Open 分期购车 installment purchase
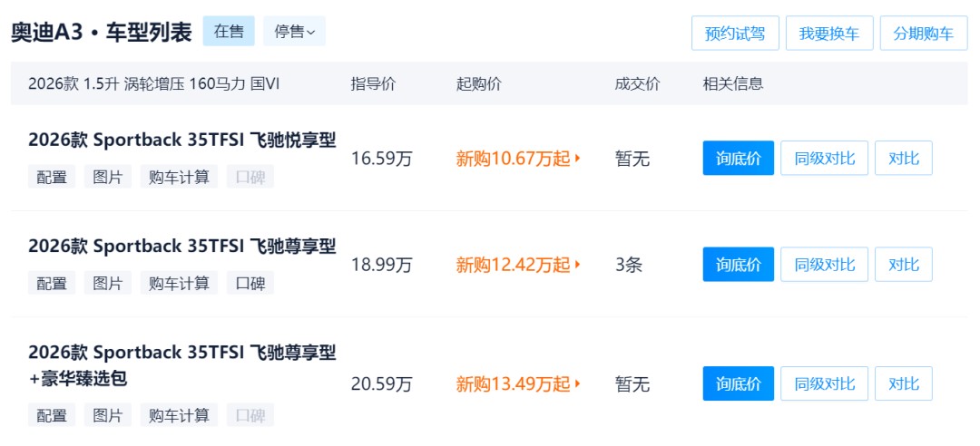The image size is (980, 446). tap(923, 34)
